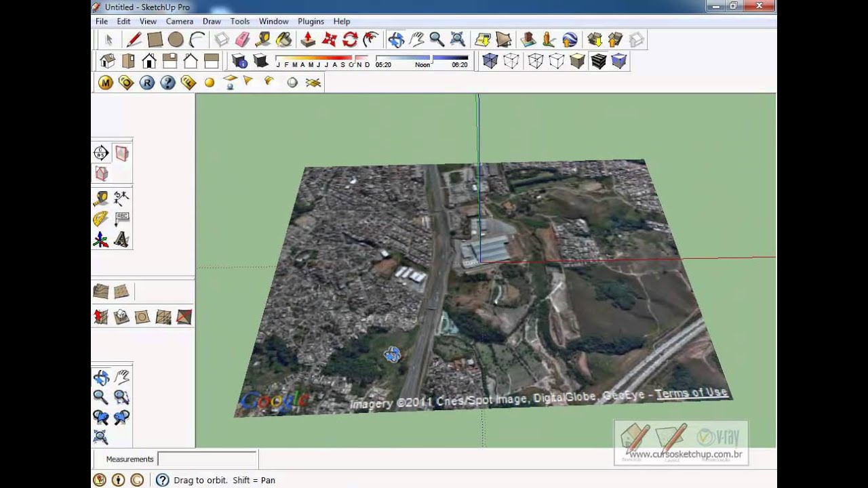Switch to the Iso view
The image size is (868, 488).
point(107,62)
